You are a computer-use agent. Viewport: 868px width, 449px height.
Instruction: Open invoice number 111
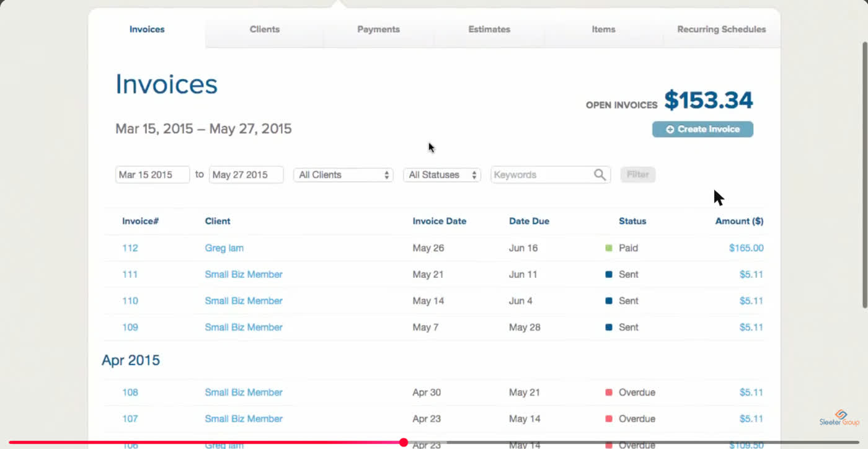[130, 274]
